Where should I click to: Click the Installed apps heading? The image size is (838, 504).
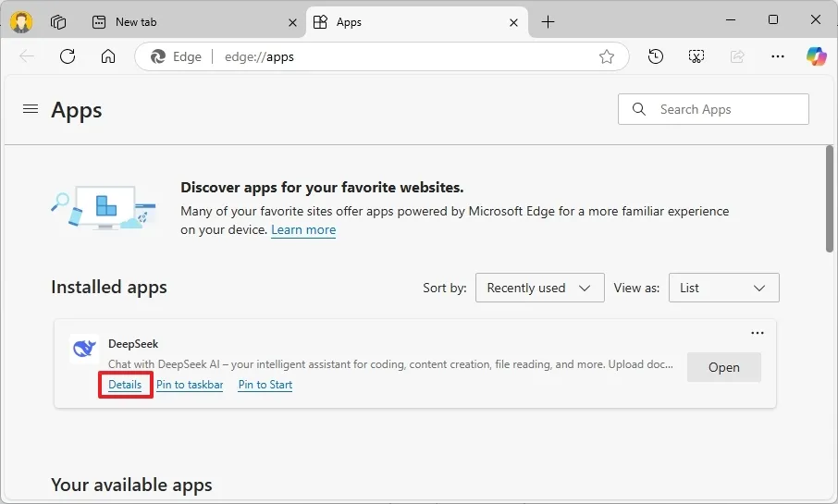pos(109,287)
